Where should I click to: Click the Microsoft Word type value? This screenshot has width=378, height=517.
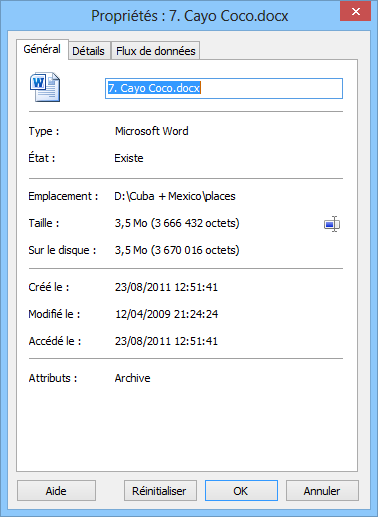tap(152, 131)
